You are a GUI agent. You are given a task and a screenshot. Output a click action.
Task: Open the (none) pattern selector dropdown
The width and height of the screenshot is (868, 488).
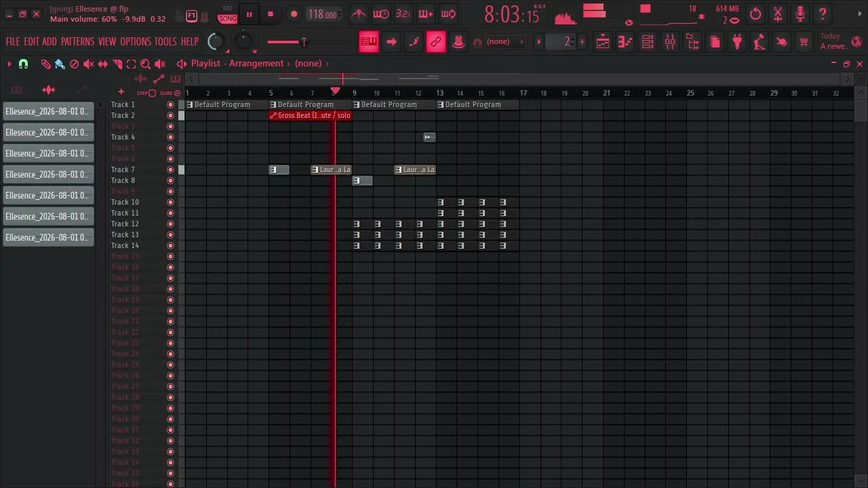504,42
